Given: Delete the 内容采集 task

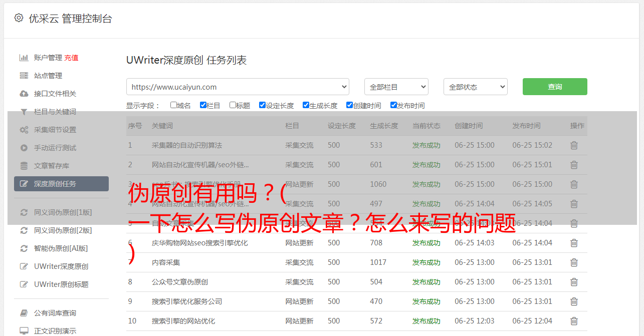Looking at the screenshot, I should [574, 262].
